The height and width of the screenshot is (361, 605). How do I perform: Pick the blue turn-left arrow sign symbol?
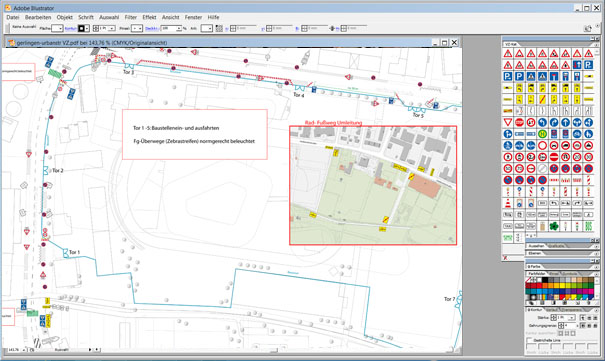(x=542, y=123)
